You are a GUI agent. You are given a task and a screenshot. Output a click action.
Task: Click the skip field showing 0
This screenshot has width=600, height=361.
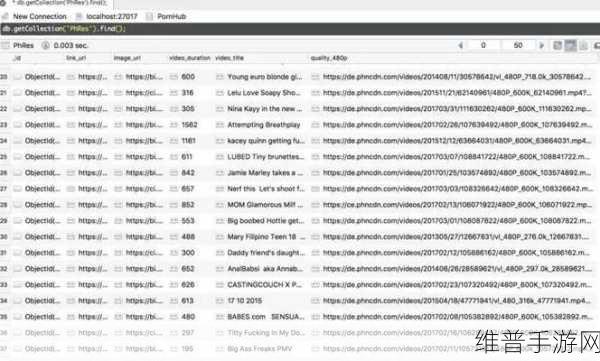(483, 46)
